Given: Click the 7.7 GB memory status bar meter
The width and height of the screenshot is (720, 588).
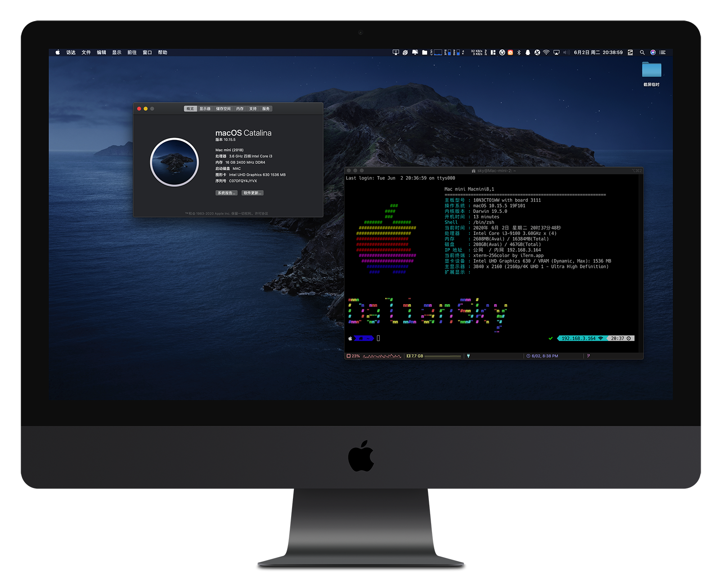Looking at the screenshot, I should [x=434, y=356].
